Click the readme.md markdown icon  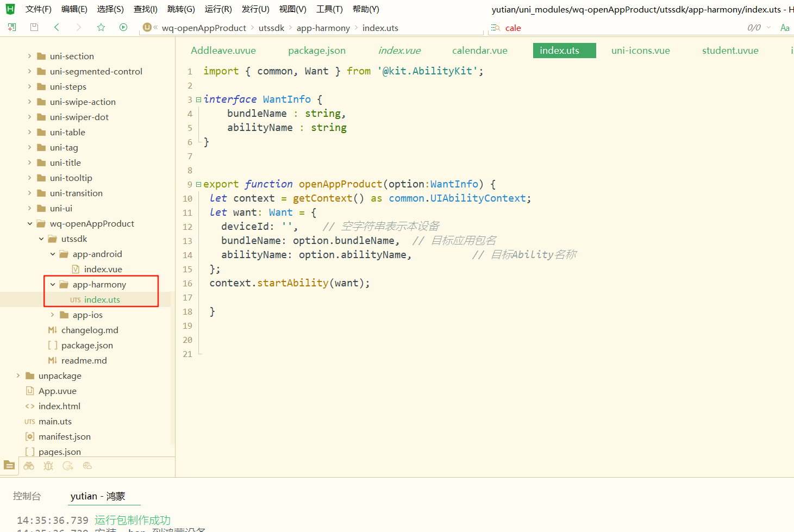(53, 360)
